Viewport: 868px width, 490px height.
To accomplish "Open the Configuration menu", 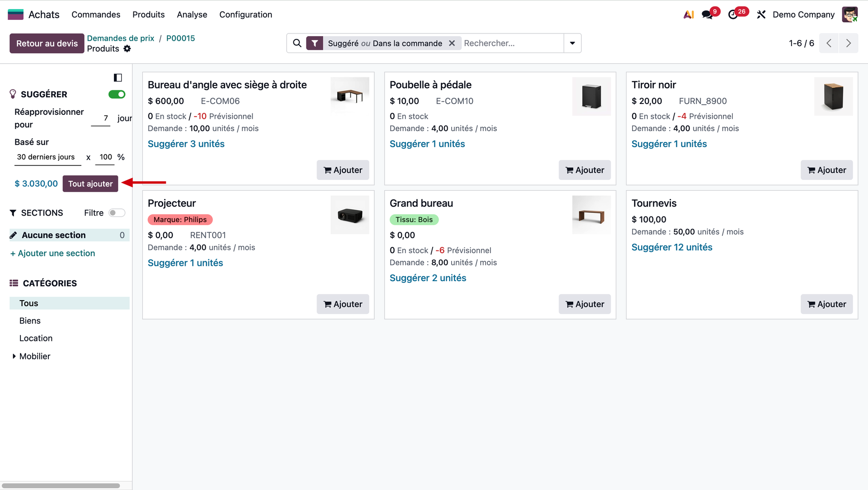I will click(245, 14).
